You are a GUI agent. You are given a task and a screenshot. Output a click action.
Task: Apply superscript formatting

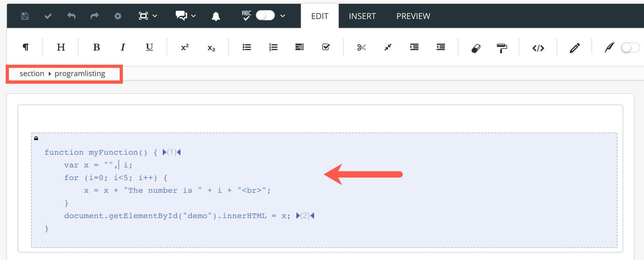pyautogui.click(x=185, y=48)
